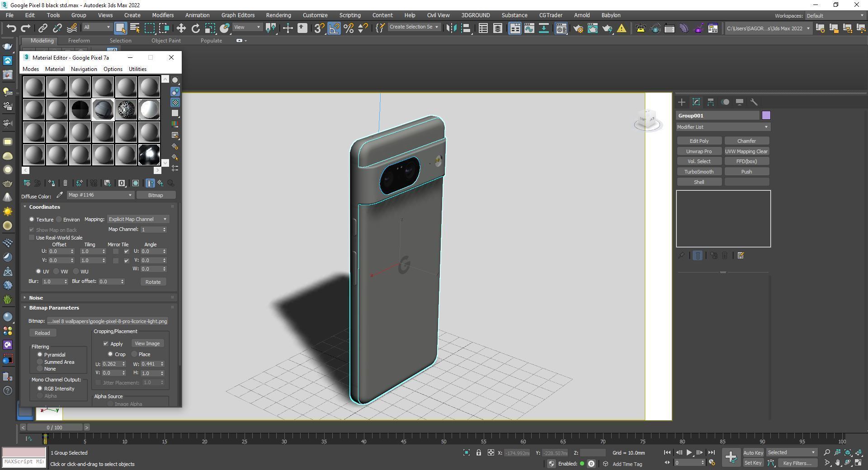The height and width of the screenshot is (470, 868).
Task: Open the Rendering menu
Action: point(278,15)
